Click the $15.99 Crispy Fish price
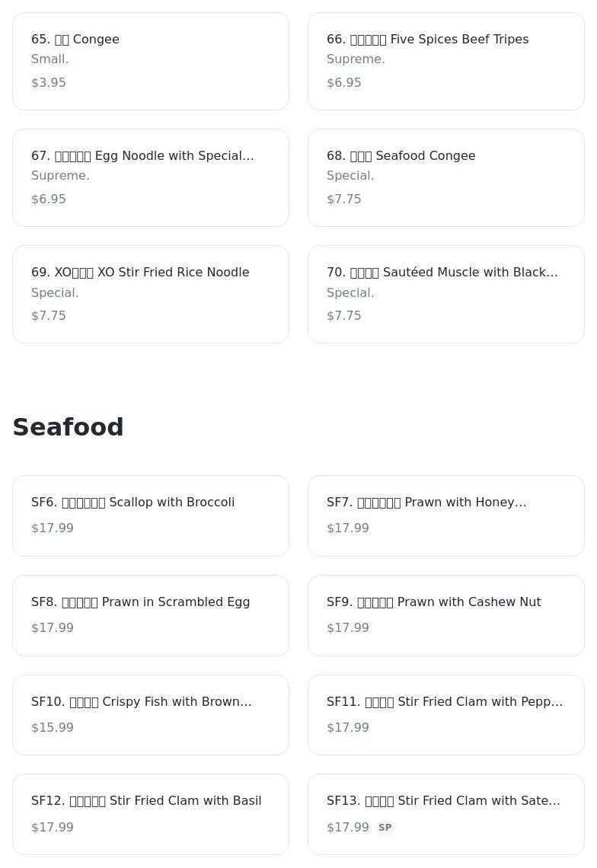The width and height of the screenshot is (597, 868). point(53,728)
